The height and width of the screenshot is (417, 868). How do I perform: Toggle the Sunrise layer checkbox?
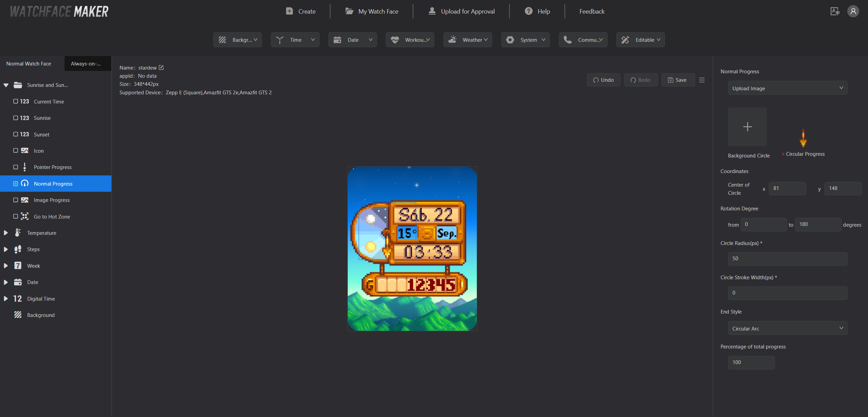pos(16,118)
